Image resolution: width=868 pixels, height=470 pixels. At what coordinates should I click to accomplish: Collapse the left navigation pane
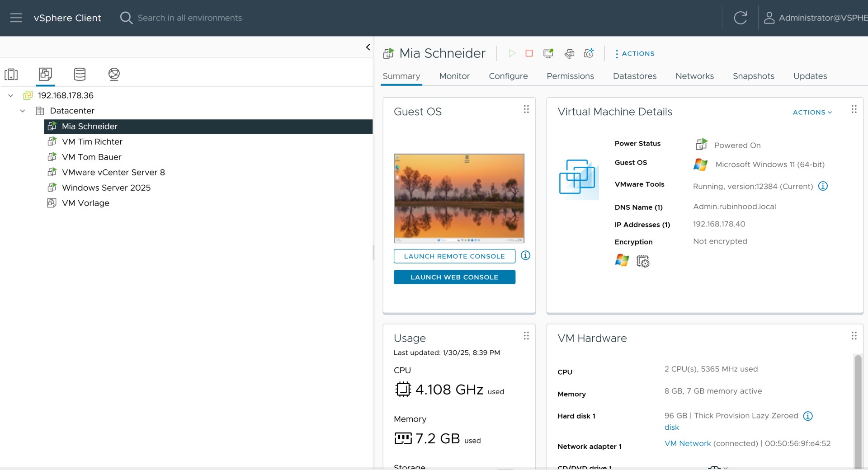pos(368,47)
